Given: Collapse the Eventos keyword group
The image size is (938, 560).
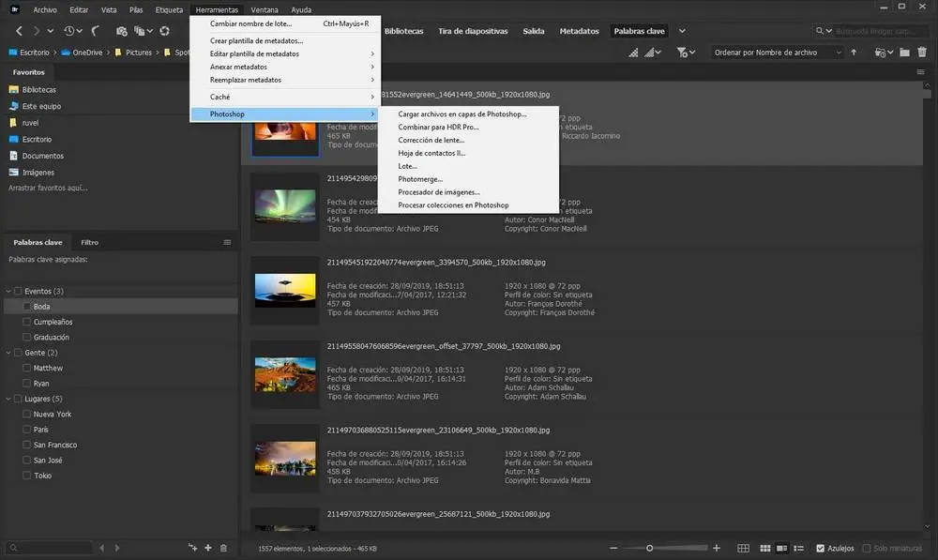Looking at the screenshot, I should 8,291.
